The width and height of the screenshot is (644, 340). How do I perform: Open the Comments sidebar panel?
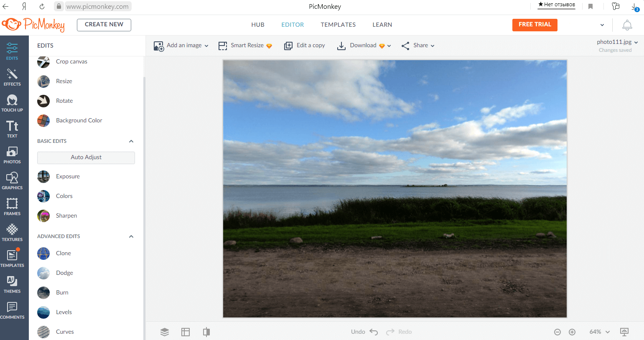(x=12, y=310)
